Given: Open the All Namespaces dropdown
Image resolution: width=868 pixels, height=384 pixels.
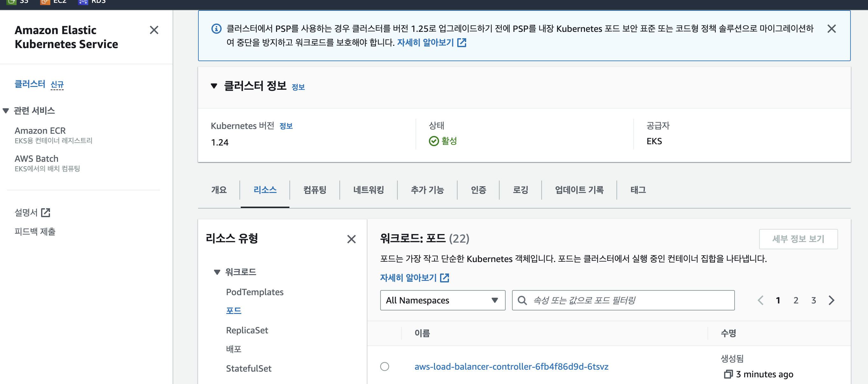Looking at the screenshot, I should click(x=442, y=300).
